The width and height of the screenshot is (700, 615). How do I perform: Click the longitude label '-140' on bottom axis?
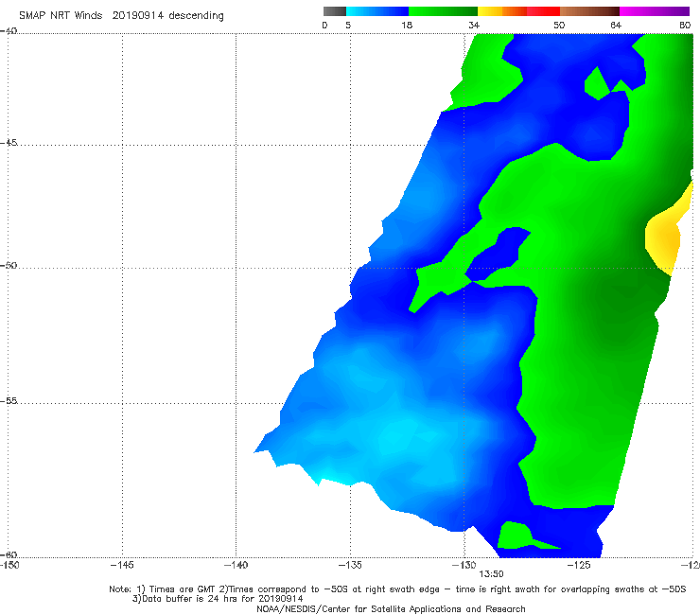click(x=236, y=565)
